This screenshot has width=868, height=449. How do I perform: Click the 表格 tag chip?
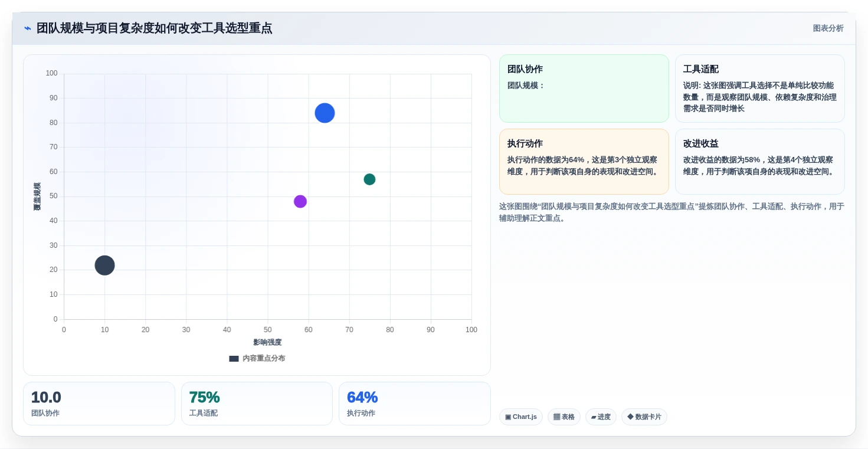pyautogui.click(x=564, y=417)
